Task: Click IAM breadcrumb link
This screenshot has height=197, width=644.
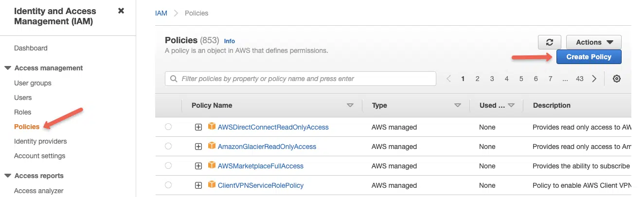Action: click(x=161, y=13)
